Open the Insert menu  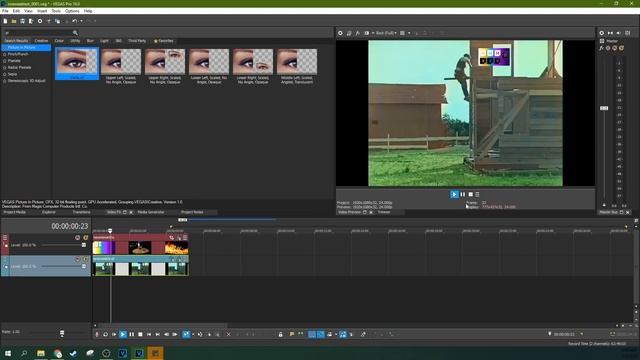(x=42, y=11)
